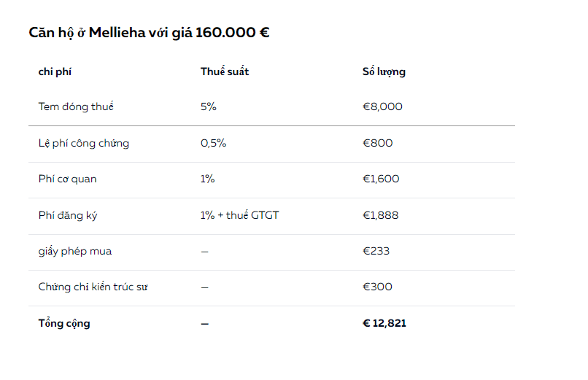Click the "1% + thuế GTGT" cell
Image resolution: width=588 pixels, height=380 pixels.
[239, 216]
